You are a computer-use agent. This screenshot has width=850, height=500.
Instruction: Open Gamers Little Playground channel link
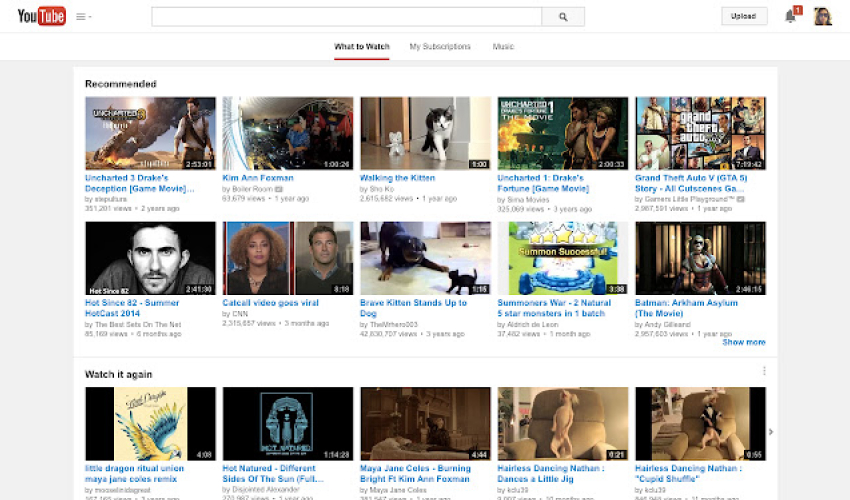tap(690, 200)
